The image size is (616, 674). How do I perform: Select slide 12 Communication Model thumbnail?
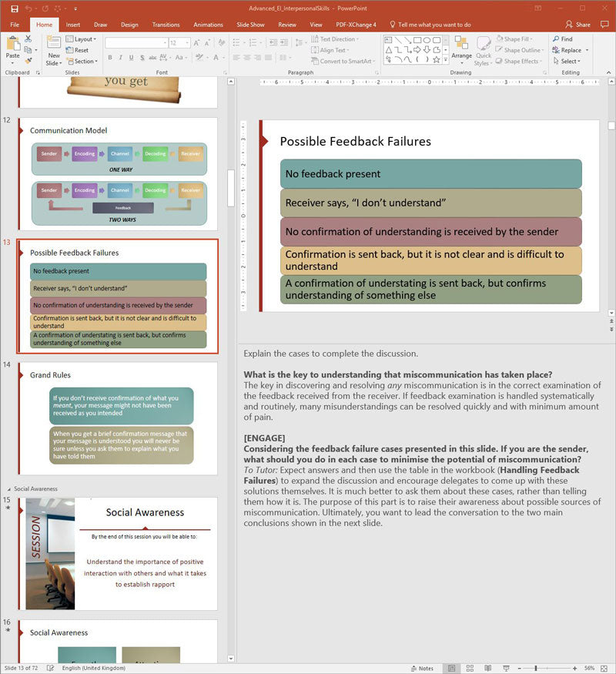click(x=118, y=174)
